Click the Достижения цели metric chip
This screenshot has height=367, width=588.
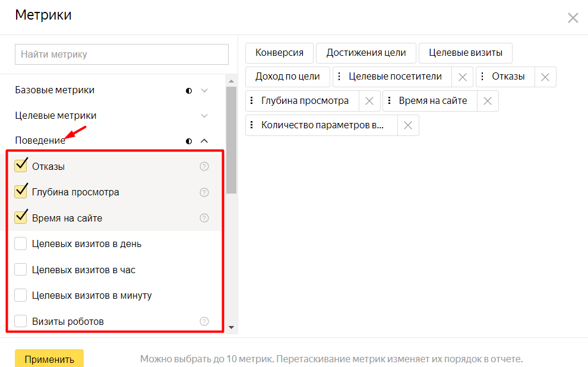coord(366,53)
